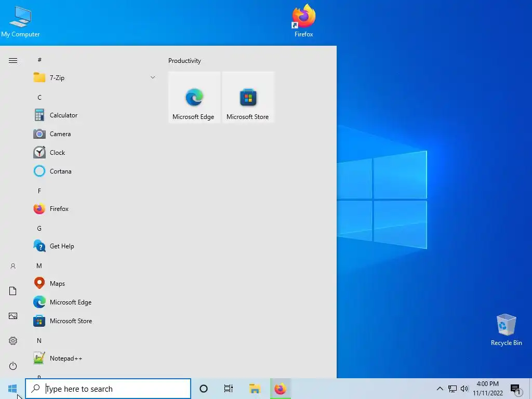Screen dimensions: 532x399
Task: Open the user account icon
Action: [13, 266]
